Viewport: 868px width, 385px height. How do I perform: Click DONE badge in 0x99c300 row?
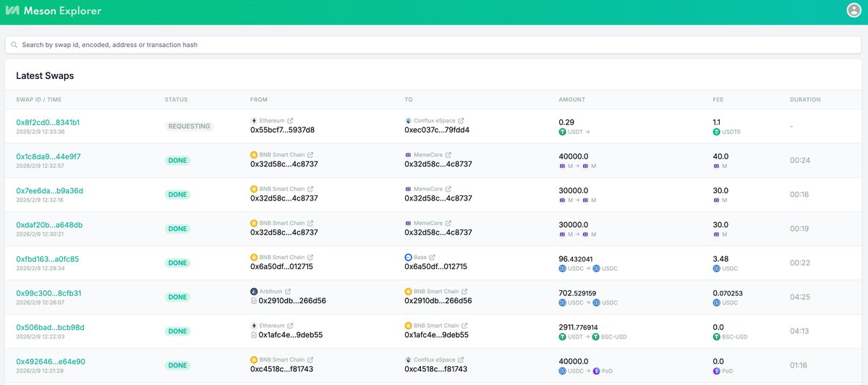tap(178, 297)
